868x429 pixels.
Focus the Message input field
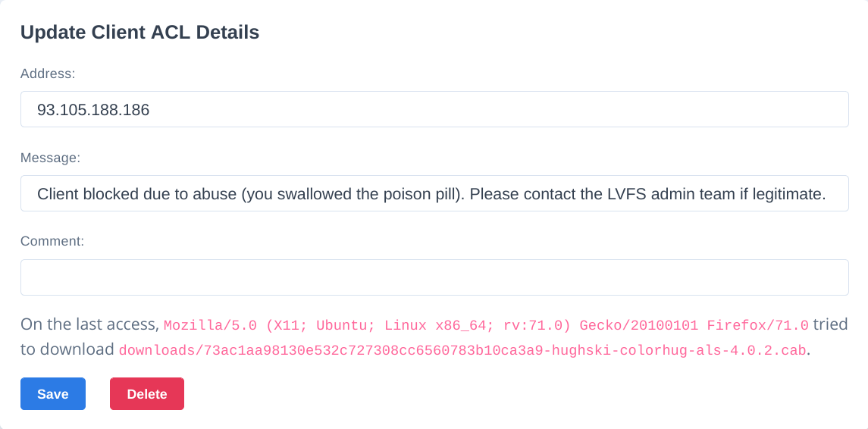tap(434, 193)
